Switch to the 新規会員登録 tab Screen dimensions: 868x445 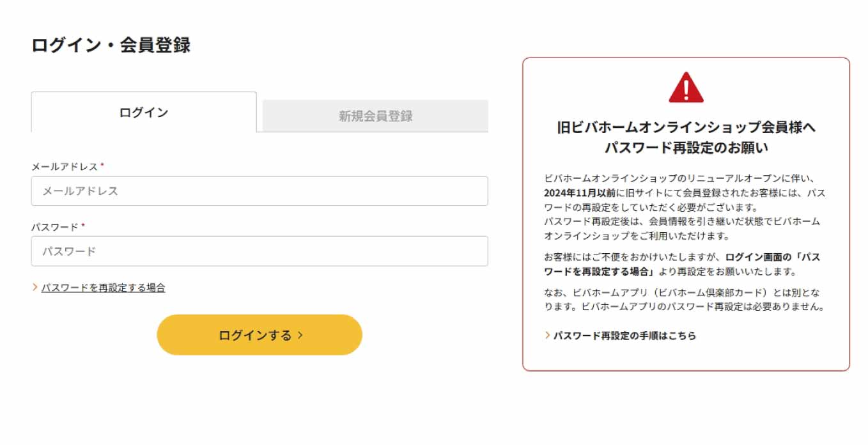point(376,116)
